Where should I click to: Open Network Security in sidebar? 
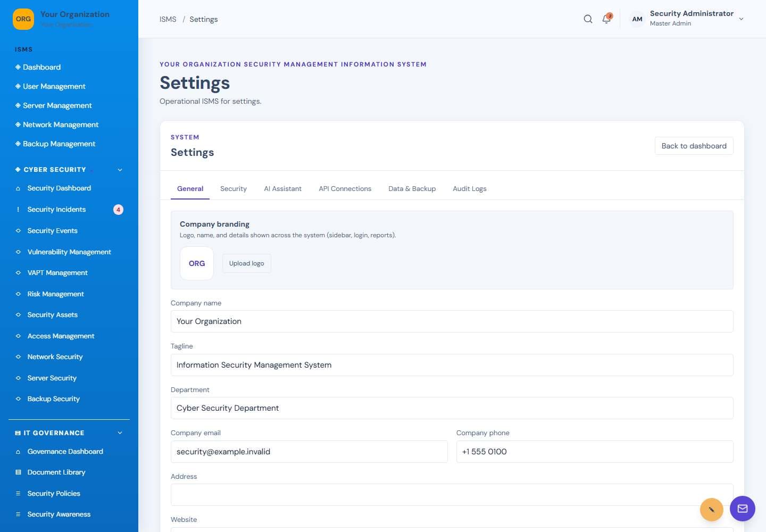pyautogui.click(x=69, y=357)
